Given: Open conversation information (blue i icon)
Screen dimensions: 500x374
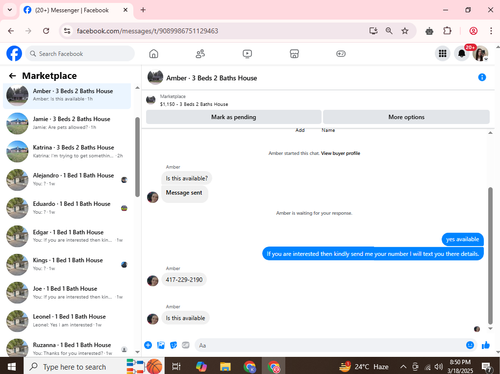Looking at the screenshot, I should (482, 77).
